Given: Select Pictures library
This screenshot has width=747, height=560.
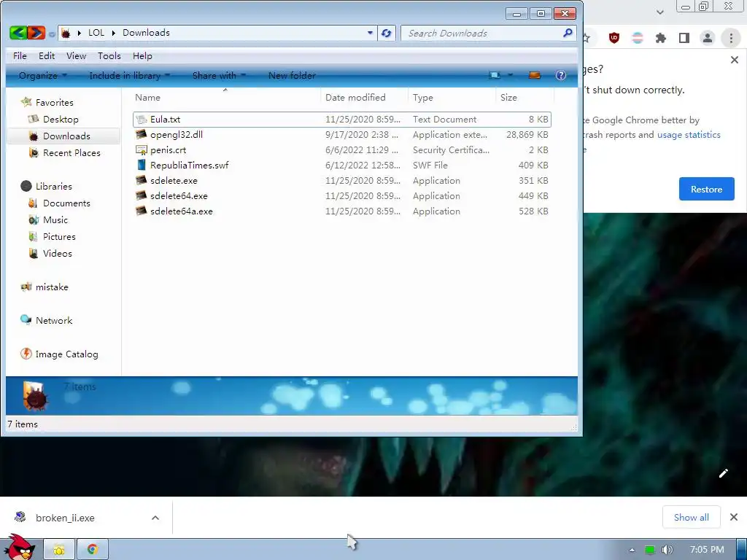Looking at the screenshot, I should pos(59,237).
